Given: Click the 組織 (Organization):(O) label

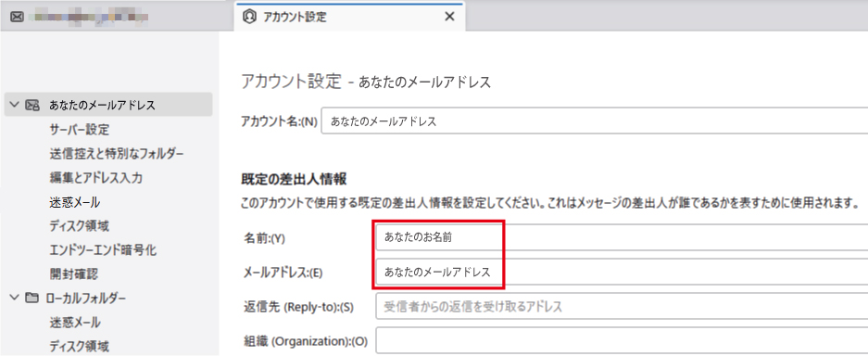Looking at the screenshot, I should [306, 340].
